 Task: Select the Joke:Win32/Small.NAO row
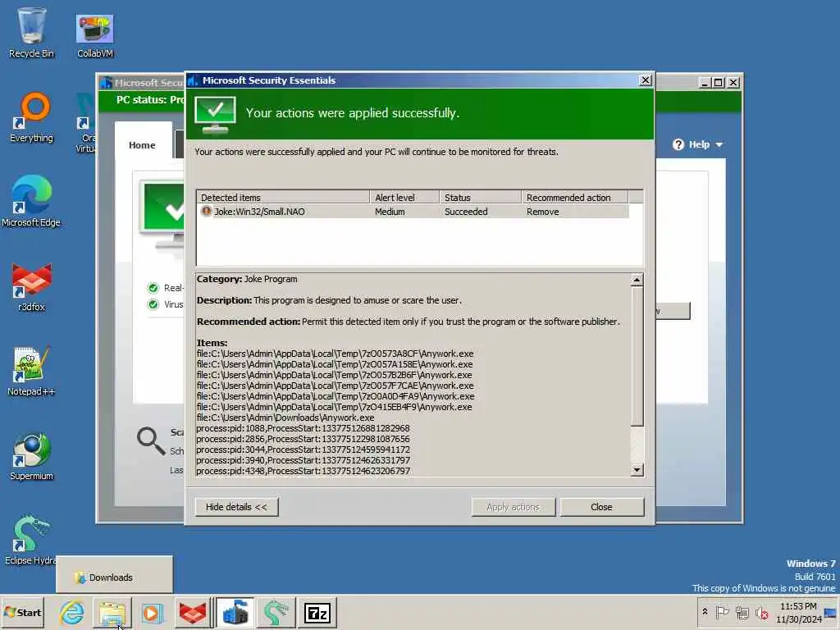(x=413, y=212)
